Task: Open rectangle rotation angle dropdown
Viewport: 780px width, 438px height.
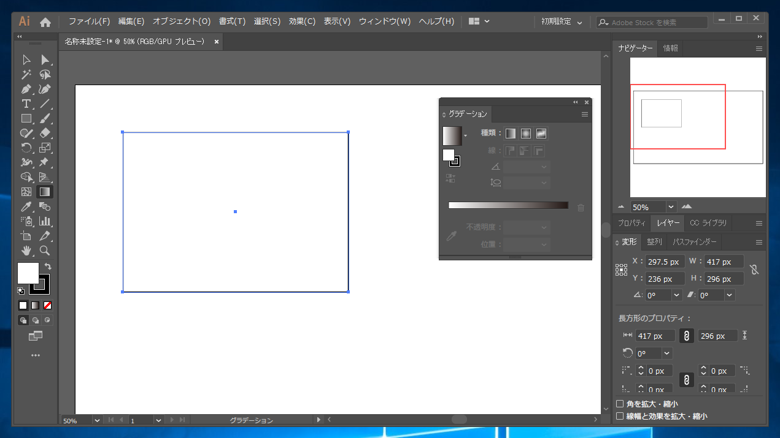Action: tap(667, 353)
